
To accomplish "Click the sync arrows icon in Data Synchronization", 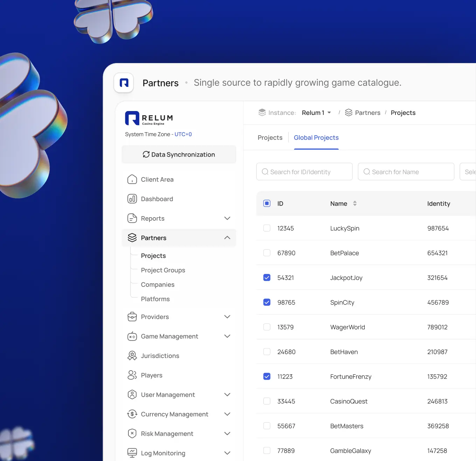I will point(146,154).
